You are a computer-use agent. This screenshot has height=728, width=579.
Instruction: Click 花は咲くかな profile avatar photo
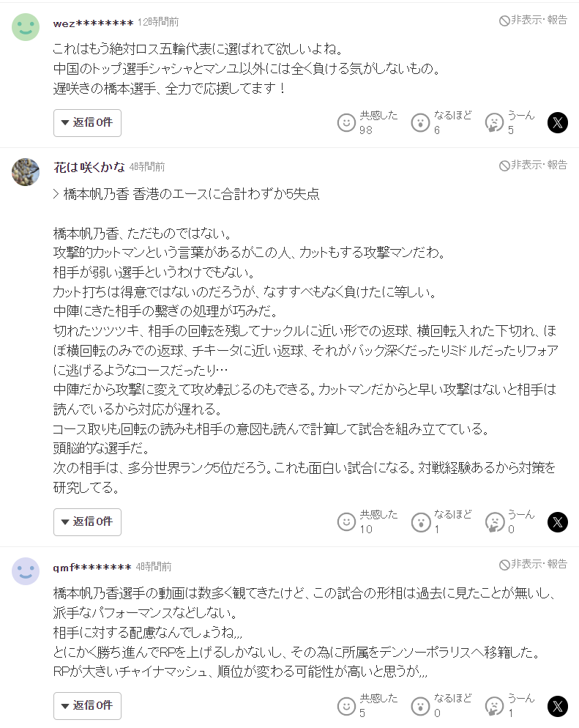click(26, 173)
